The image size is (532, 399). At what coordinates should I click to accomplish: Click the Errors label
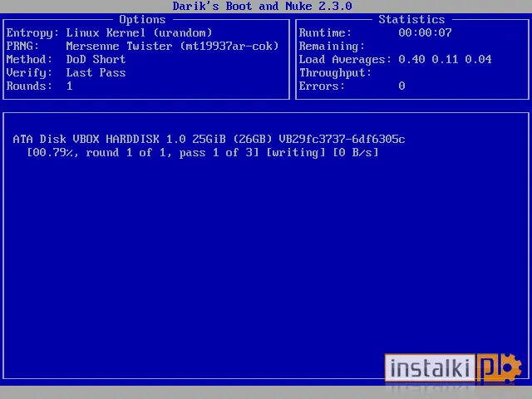click(322, 86)
